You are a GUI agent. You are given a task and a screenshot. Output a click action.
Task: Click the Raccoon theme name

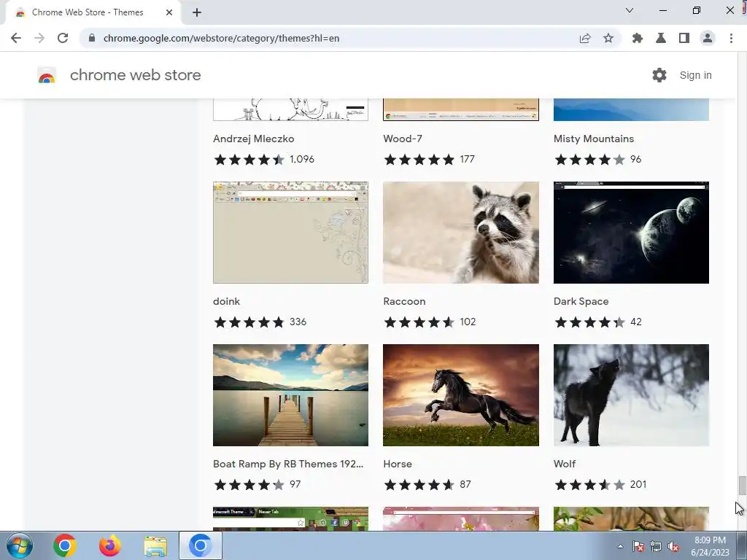click(404, 301)
